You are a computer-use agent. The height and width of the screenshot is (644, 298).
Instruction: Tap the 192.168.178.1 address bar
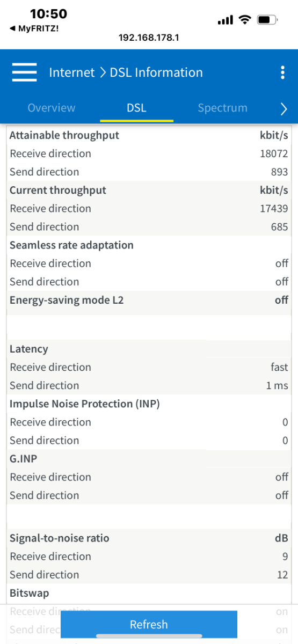point(149,38)
